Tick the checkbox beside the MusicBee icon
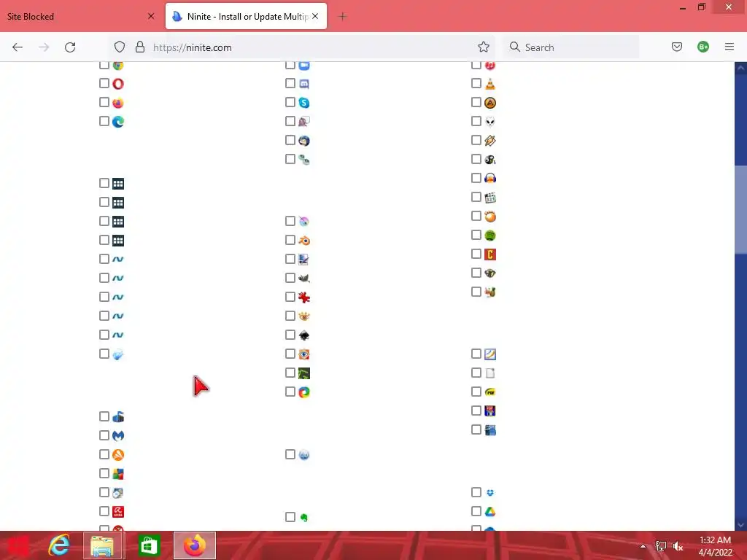The width and height of the screenshot is (747, 560). [x=476, y=159]
